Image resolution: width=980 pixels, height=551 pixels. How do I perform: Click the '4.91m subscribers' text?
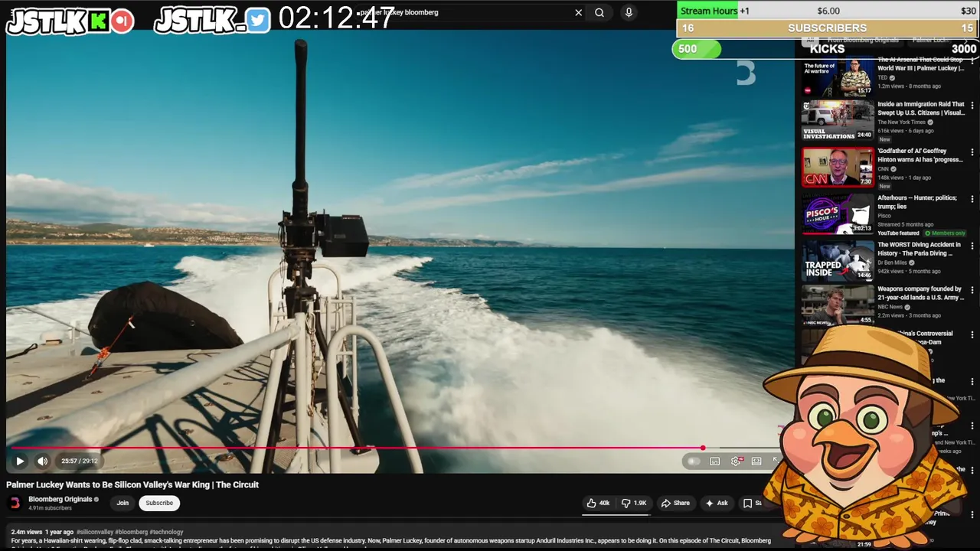pyautogui.click(x=50, y=508)
